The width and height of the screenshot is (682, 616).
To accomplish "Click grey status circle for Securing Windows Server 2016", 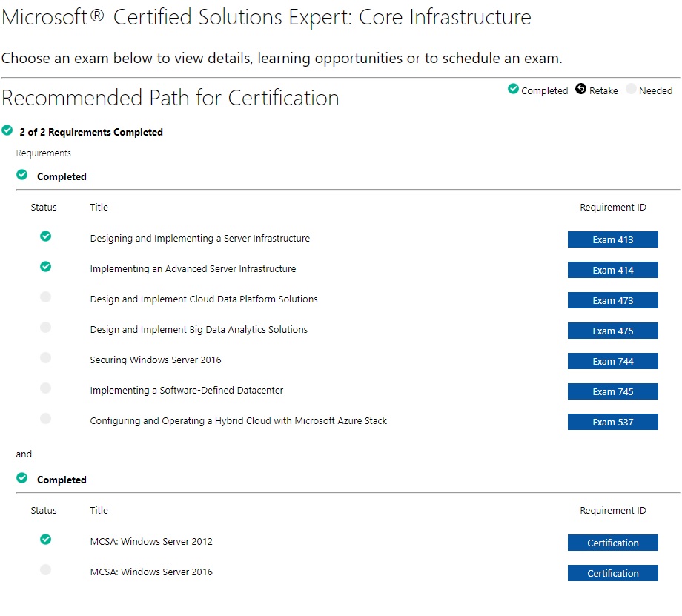I will 46,357.
